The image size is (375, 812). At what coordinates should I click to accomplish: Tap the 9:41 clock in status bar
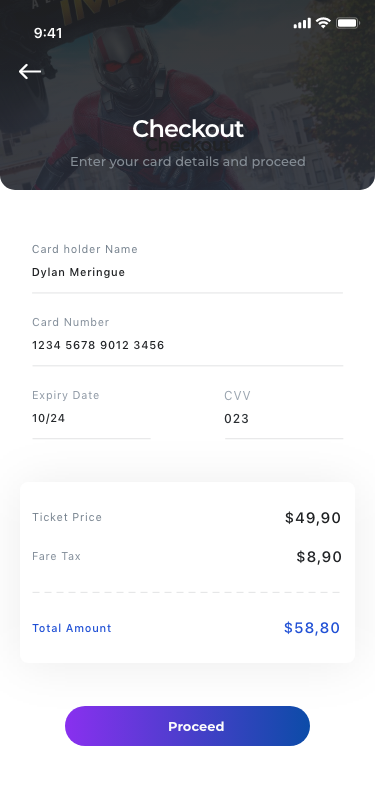[x=48, y=33]
